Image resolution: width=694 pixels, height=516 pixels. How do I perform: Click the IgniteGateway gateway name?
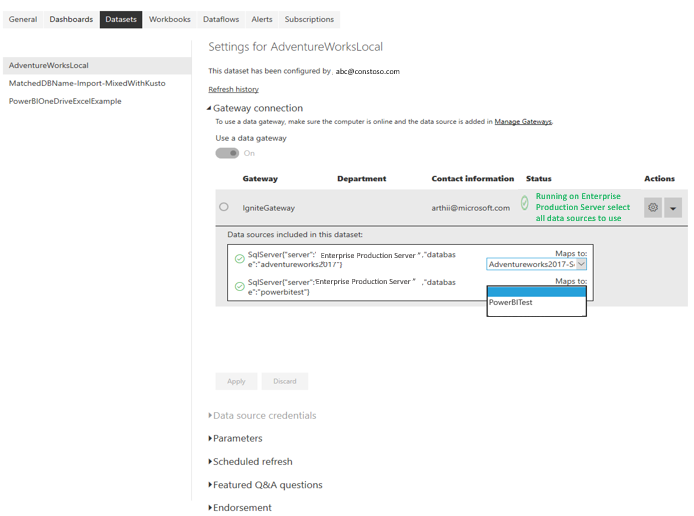[x=269, y=208]
